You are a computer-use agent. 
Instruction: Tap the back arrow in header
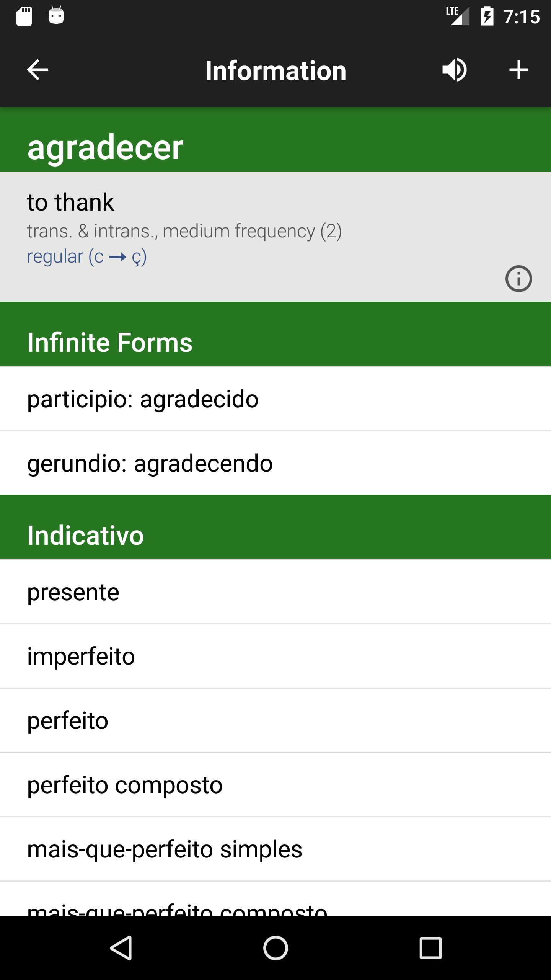[x=37, y=70]
